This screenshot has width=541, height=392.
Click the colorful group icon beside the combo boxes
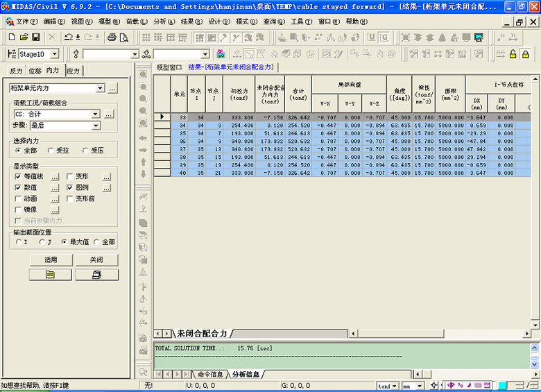pyautogui.click(x=221, y=54)
